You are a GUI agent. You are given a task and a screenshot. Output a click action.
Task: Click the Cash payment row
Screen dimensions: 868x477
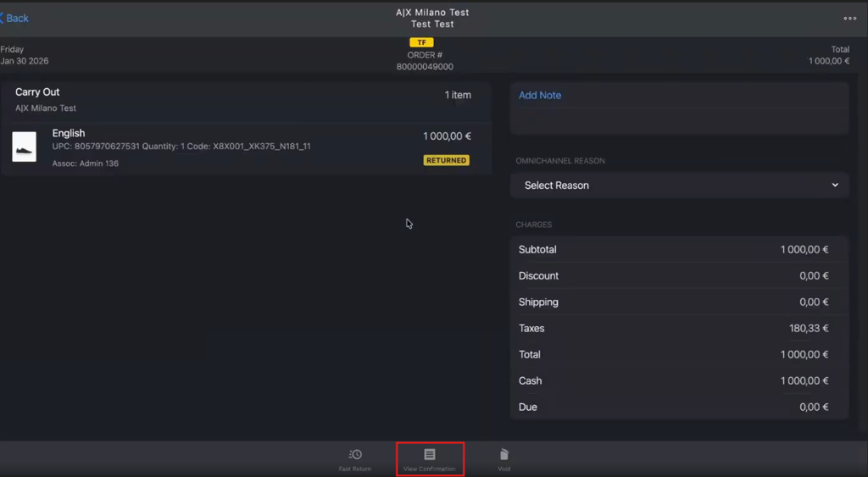point(679,380)
